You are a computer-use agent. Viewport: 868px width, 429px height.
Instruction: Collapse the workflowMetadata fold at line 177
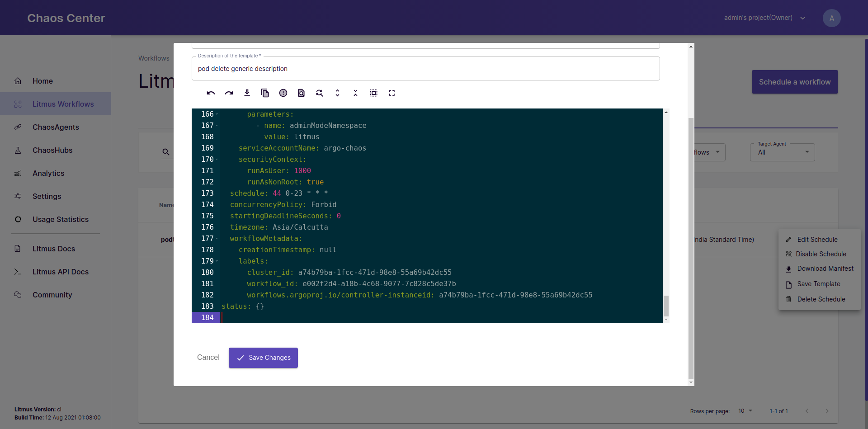click(x=217, y=239)
